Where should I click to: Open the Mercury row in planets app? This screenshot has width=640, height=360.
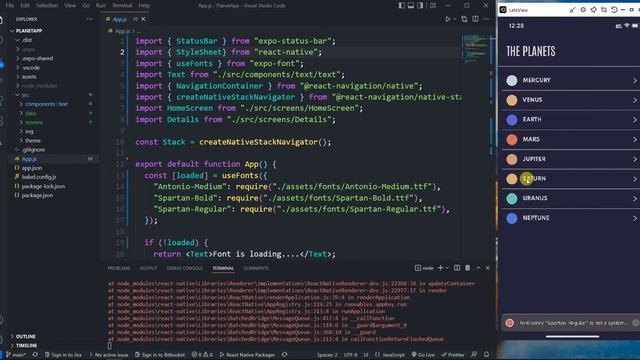coord(571,80)
